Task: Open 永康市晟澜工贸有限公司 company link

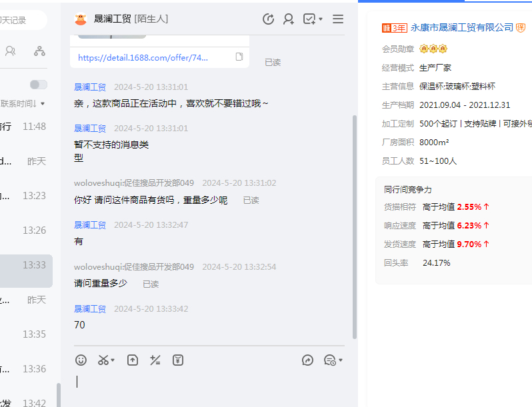Action: coord(462,27)
